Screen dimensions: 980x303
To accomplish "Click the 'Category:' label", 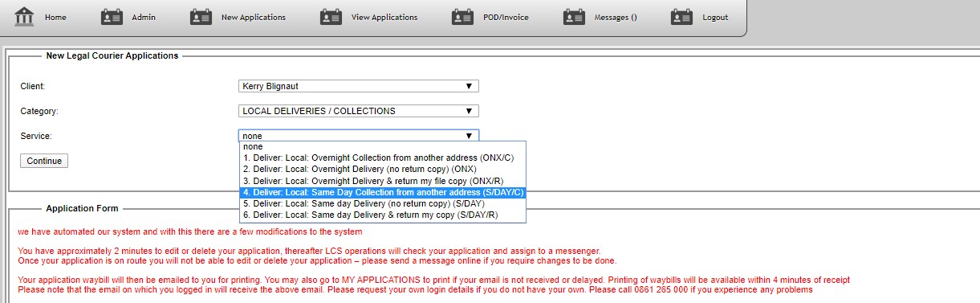I will (x=39, y=111).
